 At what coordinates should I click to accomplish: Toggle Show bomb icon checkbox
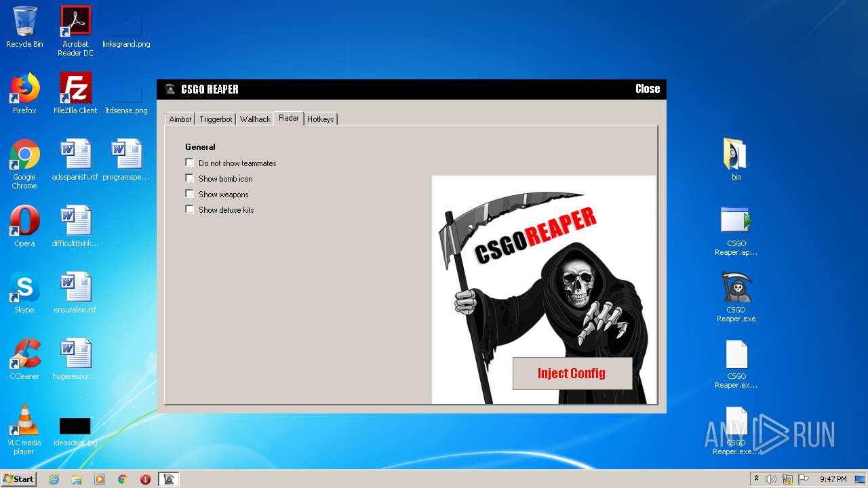(190, 178)
